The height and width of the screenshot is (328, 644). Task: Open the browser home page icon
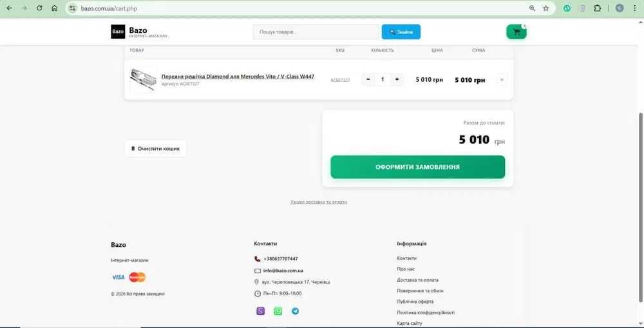coord(55,8)
